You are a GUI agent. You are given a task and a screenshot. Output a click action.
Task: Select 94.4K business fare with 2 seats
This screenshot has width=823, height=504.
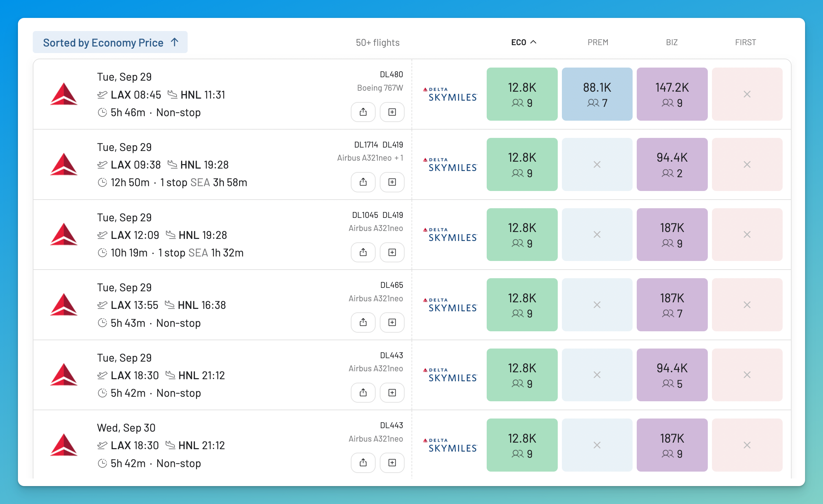click(672, 164)
